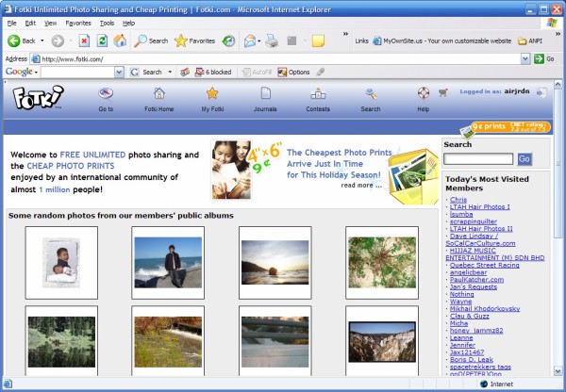Click the Fotki Home house icon
This screenshot has height=392, width=566.
coord(159,93)
